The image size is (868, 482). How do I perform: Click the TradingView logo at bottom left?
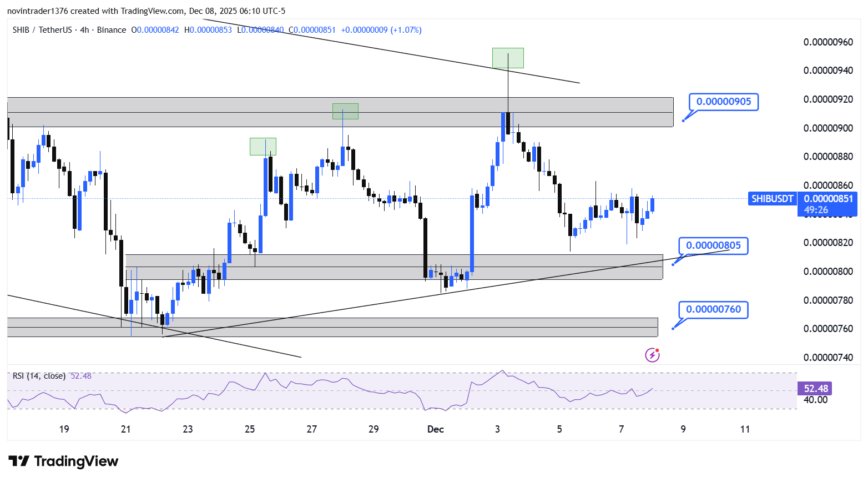tap(63, 461)
